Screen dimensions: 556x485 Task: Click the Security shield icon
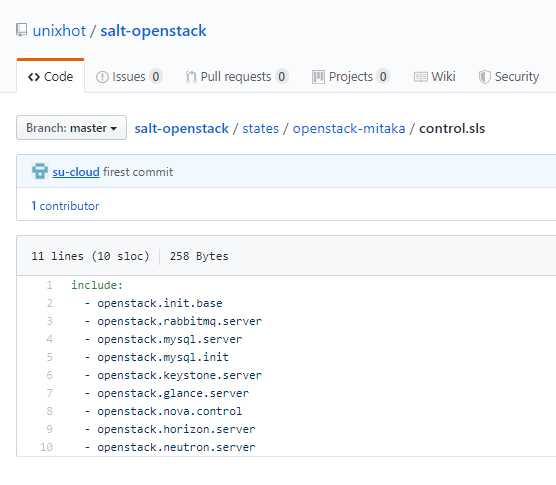coord(484,77)
